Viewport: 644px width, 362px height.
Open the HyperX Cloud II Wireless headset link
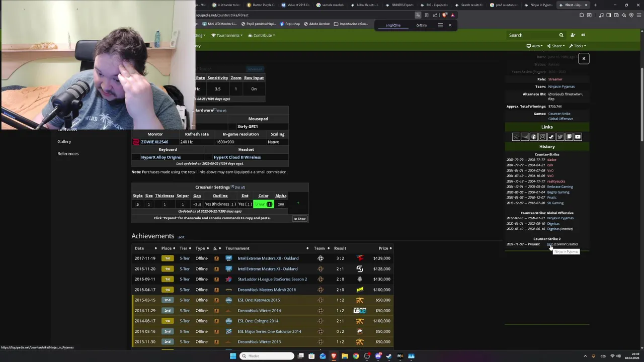237,157
